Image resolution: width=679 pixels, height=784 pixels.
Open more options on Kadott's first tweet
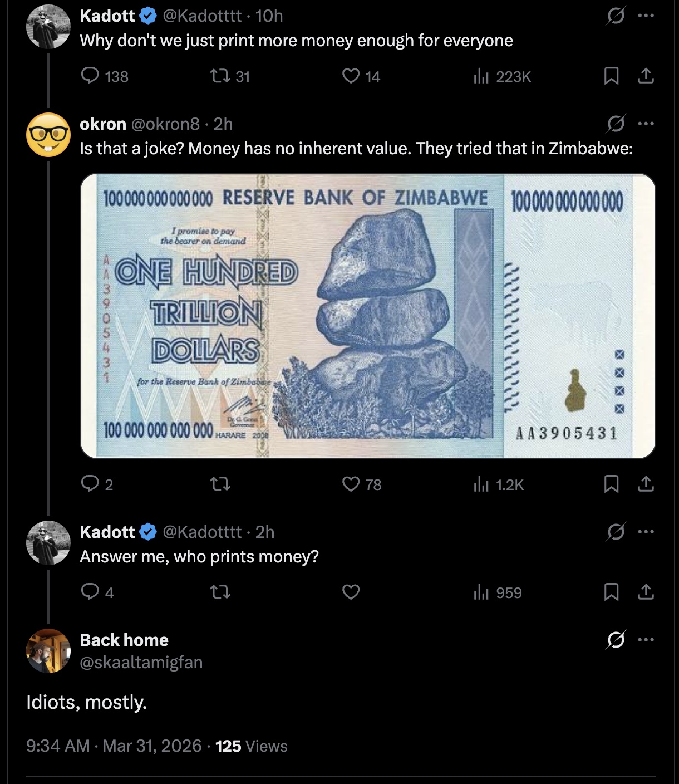coord(646,16)
